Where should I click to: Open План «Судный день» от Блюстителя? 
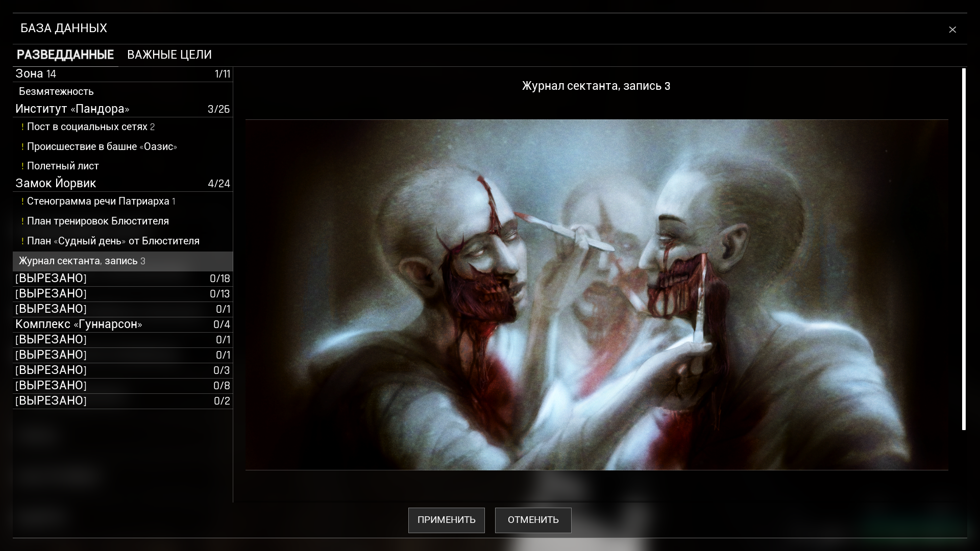113,241
